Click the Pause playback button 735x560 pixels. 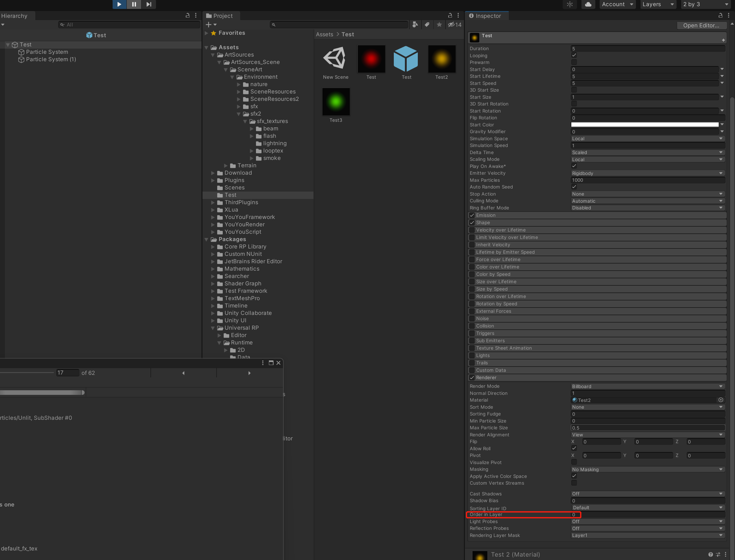coord(134,4)
